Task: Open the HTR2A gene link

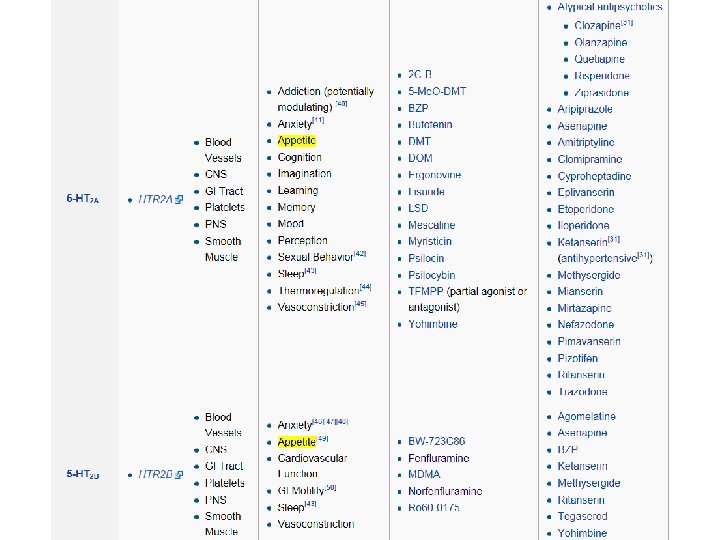Action: 155,199
